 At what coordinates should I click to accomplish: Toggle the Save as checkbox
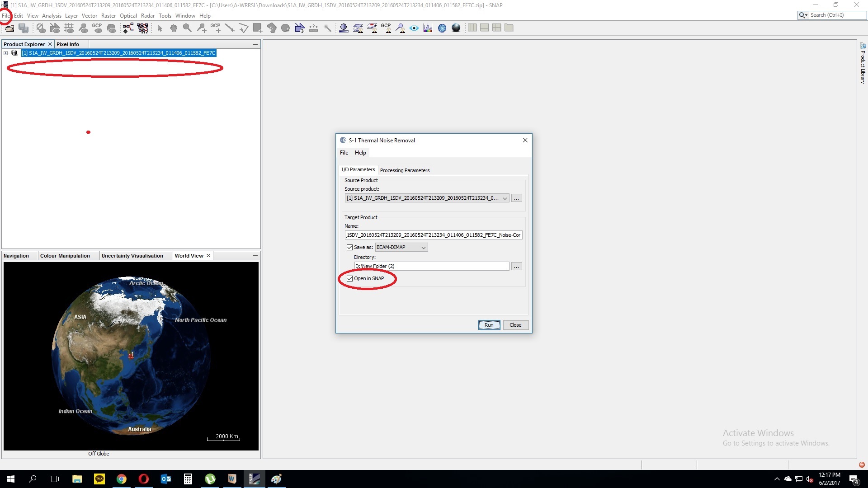click(x=349, y=247)
